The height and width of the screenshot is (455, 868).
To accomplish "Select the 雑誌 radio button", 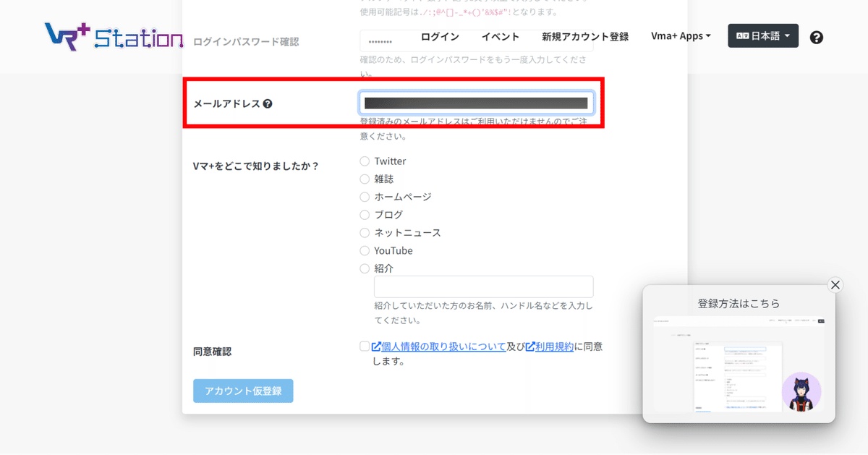I will coord(365,179).
